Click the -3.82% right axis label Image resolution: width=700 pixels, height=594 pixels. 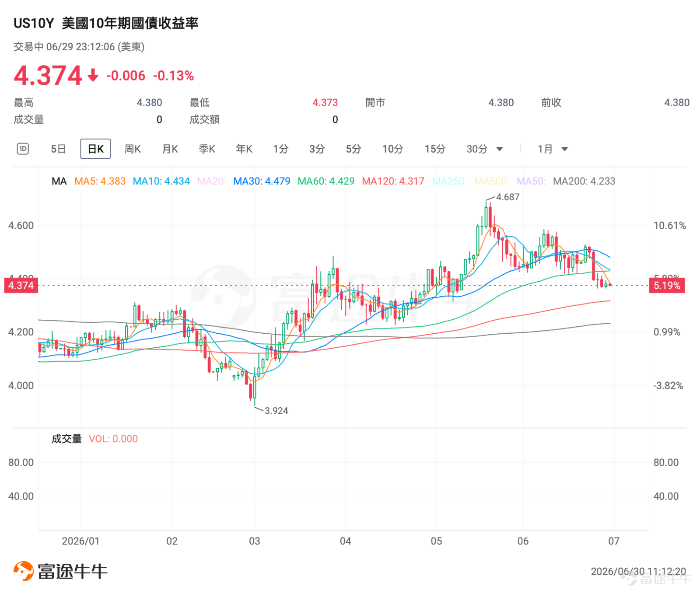(668, 386)
